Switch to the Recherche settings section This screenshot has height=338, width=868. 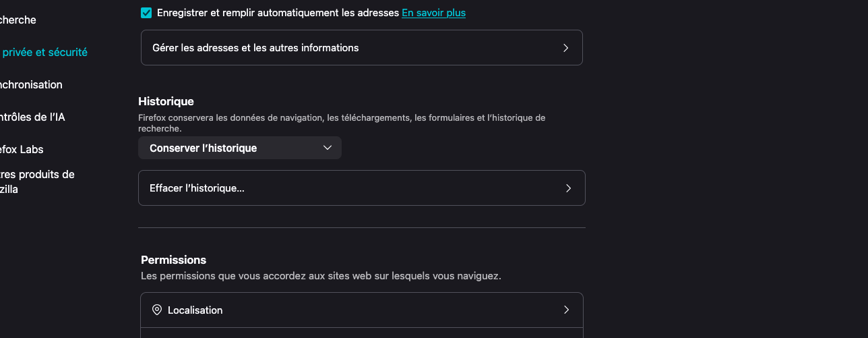[18, 20]
